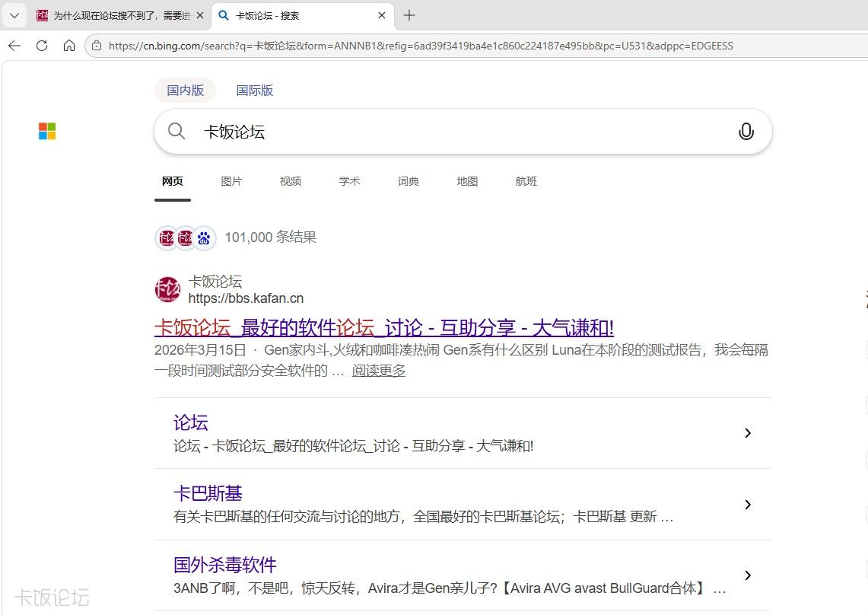Click the magnifier search icon
The width and height of the screenshot is (868, 615).
point(176,132)
